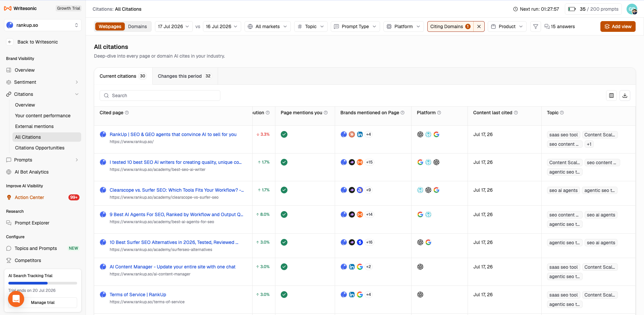The width and height of the screenshot is (644, 315).
Task: Click the green check in Clearscope vs. Surfer row
Action: [284, 190]
